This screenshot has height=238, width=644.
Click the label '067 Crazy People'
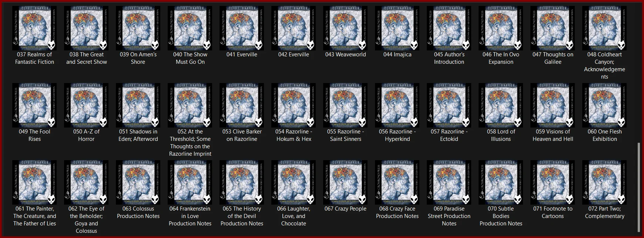(345, 209)
